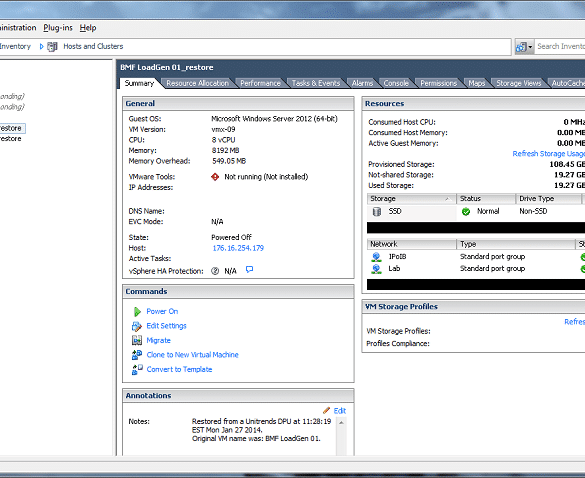Viewport: 585px width, 478px height.
Task: Switch to the Resource Allocation tab
Action: click(197, 83)
